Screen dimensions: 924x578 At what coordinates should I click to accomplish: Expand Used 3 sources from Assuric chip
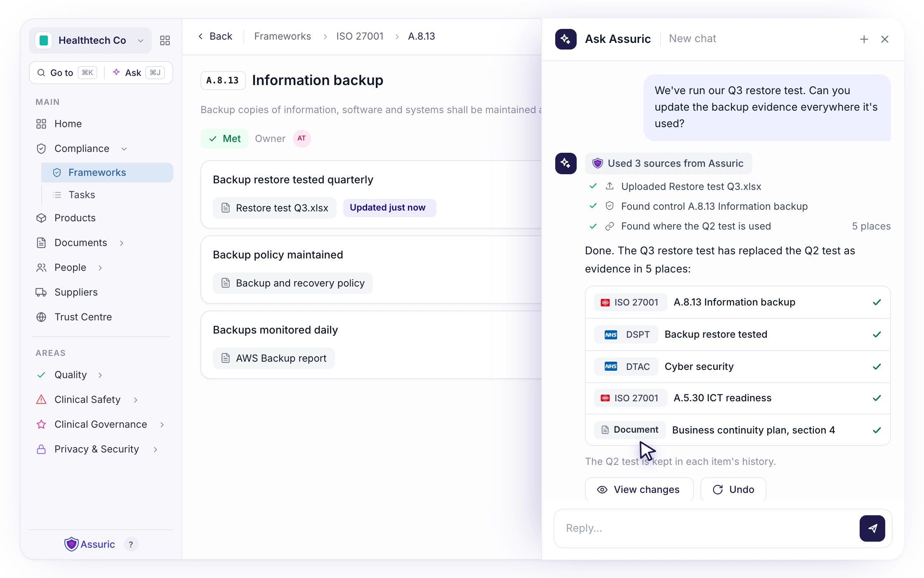coord(668,163)
